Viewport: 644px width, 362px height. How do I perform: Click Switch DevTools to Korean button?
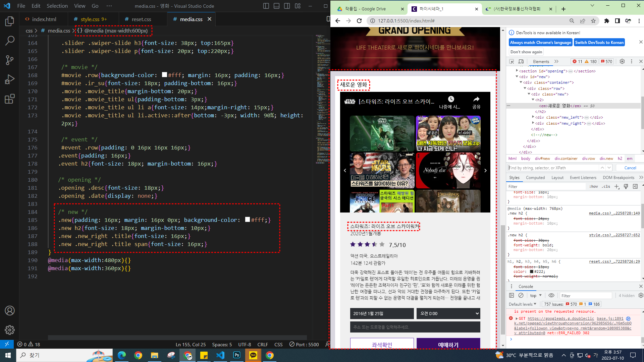pyautogui.click(x=599, y=42)
